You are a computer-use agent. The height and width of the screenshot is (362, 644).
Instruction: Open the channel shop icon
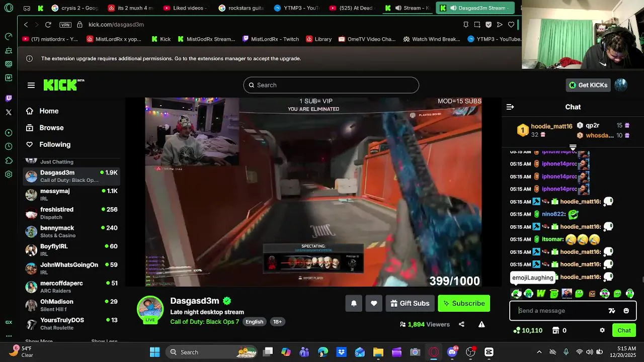click(555, 330)
